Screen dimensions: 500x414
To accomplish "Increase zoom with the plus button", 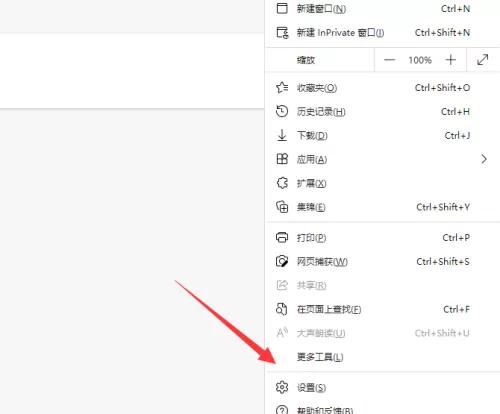I will [x=450, y=60].
